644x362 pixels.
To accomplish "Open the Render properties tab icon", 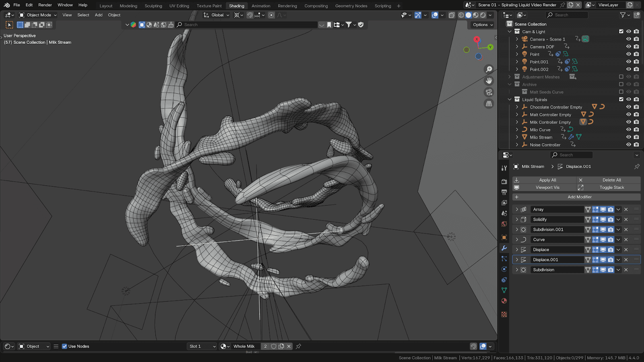I will click(504, 181).
